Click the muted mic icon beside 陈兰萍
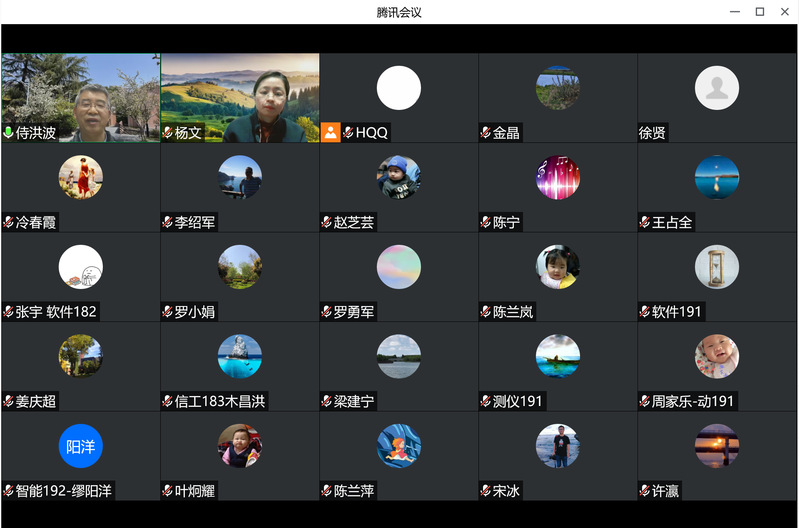 pyautogui.click(x=327, y=491)
